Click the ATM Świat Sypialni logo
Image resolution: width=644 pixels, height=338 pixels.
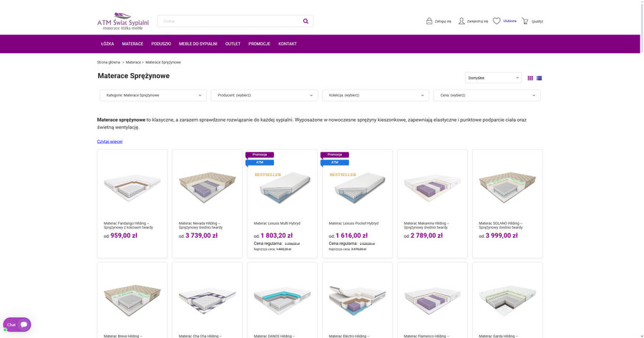point(123,21)
